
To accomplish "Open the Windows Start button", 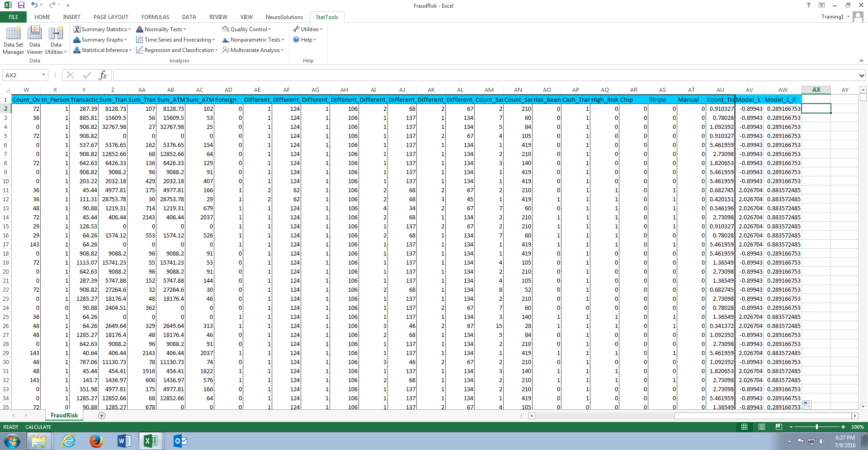I will pyautogui.click(x=12, y=441).
